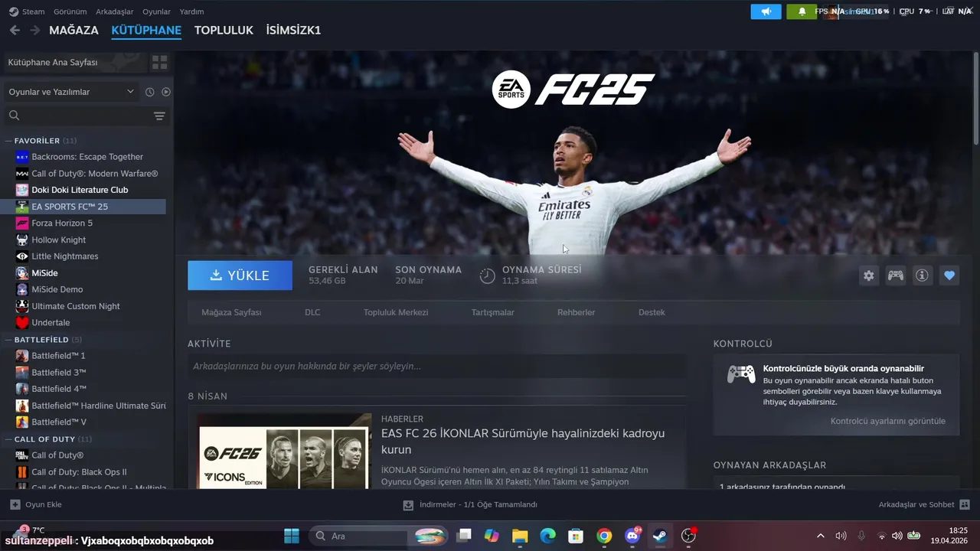Image resolution: width=980 pixels, height=551 pixels.
Task: Open the İSİMSİZK1 profile tab
Action: pos(293,30)
